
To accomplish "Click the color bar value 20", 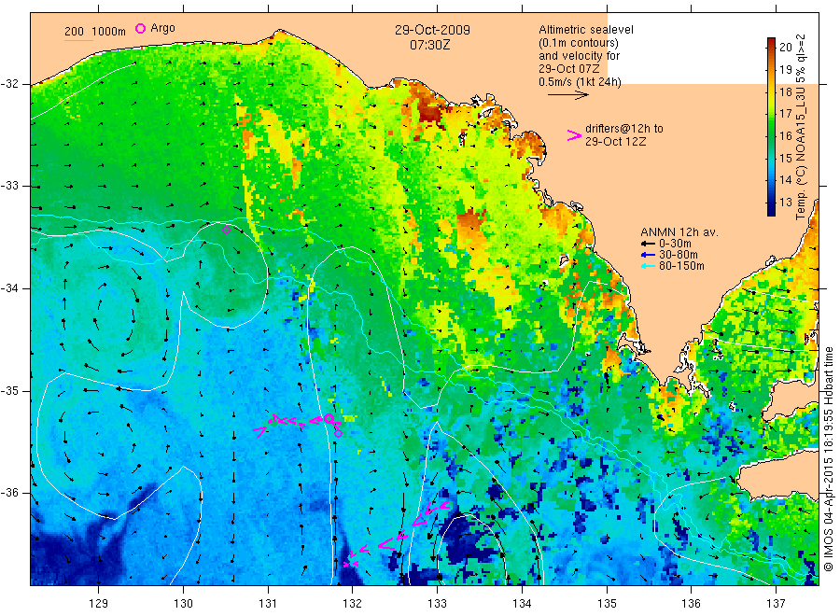I will point(785,48).
